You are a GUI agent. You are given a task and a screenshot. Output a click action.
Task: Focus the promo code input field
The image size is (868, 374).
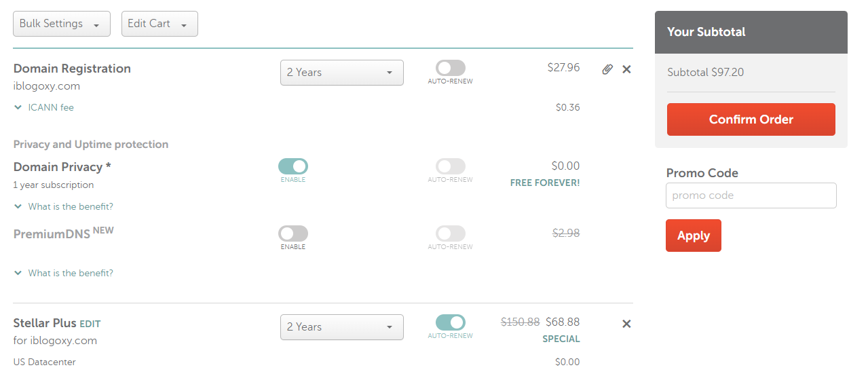click(751, 195)
